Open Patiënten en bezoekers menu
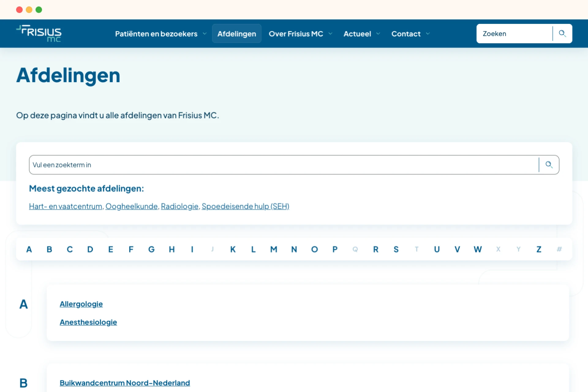 [x=156, y=34]
